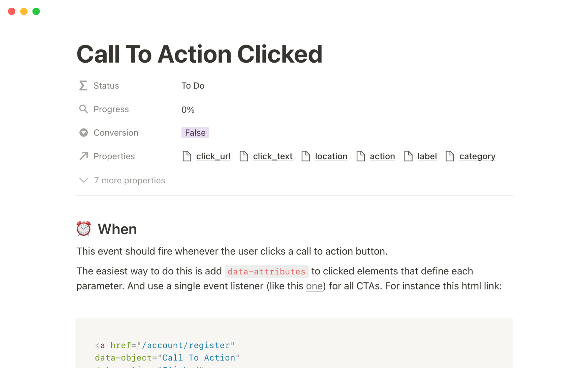Screen dimensions: 588x368
Task: Click the data-attributes inline code
Action: pos(266,271)
